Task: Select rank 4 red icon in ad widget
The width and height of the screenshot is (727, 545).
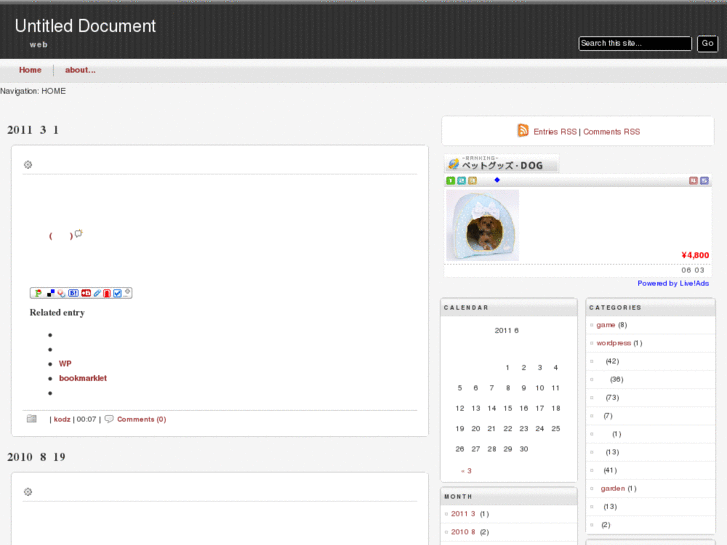Action: (x=693, y=180)
